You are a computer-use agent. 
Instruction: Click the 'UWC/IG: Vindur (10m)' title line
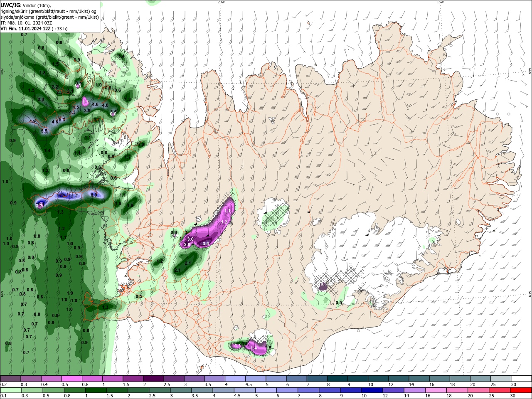pyautogui.click(x=26, y=5)
